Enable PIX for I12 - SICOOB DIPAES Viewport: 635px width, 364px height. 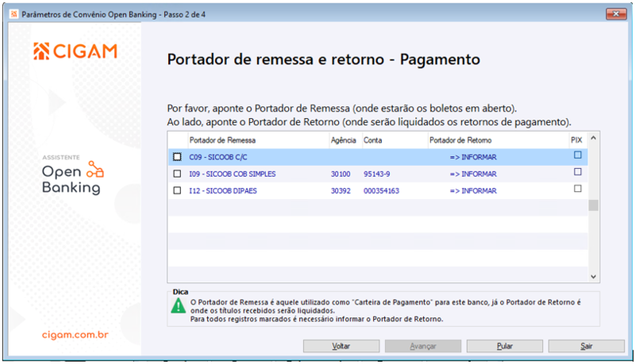coord(578,189)
